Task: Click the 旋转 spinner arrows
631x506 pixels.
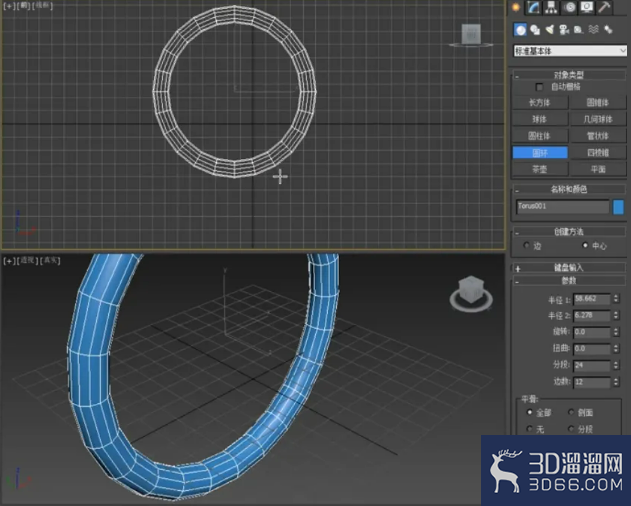Action: (616, 332)
